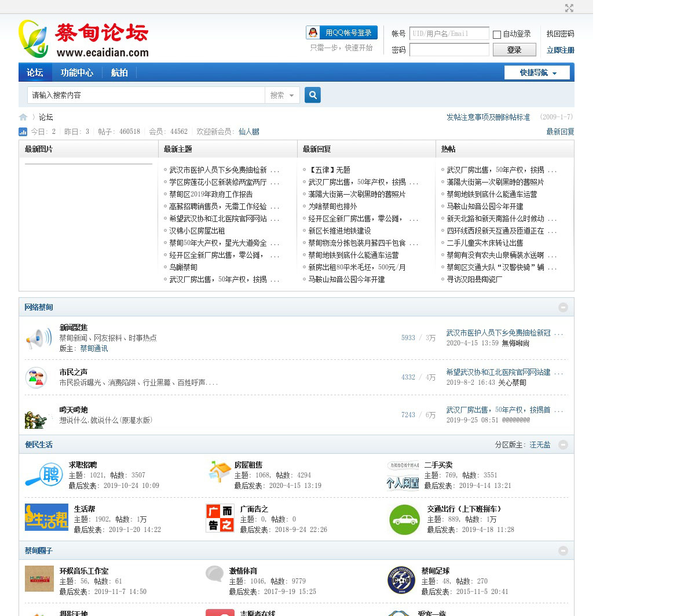Collapse the 网络蔡甸 section
695x616 pixels.
(x=563, y=307)
